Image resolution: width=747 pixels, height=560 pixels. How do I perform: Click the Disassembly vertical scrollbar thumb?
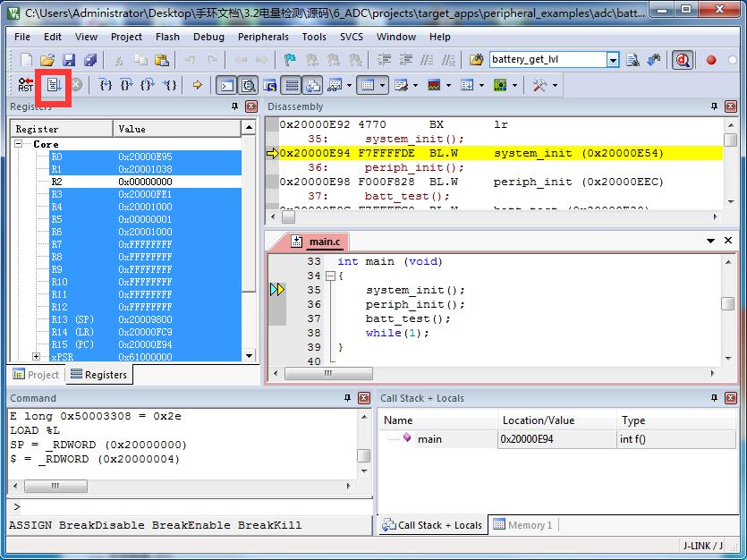point(730,140)
